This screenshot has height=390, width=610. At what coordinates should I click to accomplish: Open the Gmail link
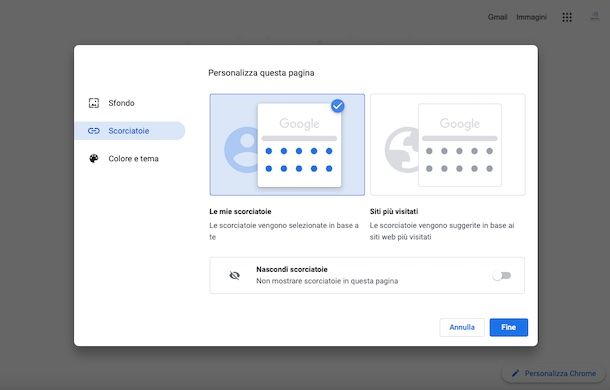coord(498,17)
